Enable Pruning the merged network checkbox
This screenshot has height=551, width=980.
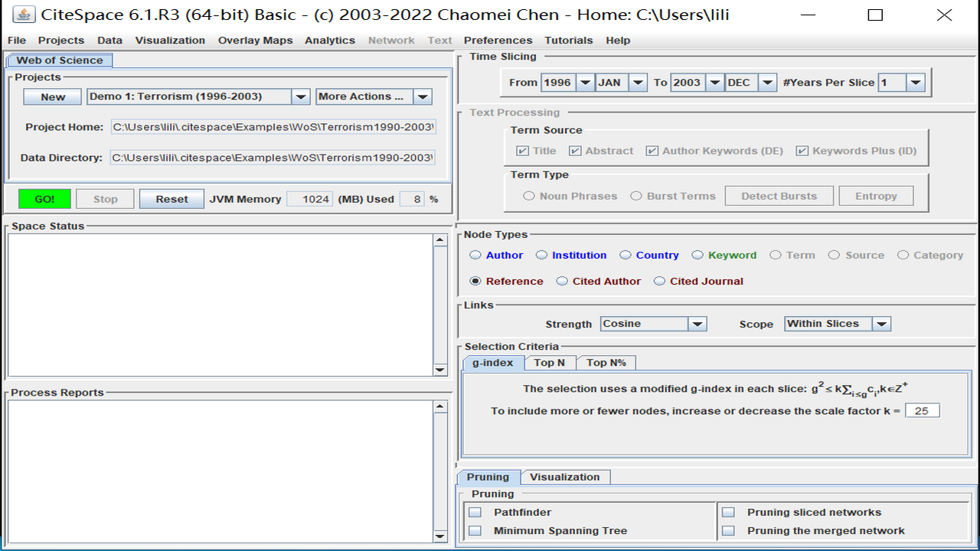click(x=729, y=531)
